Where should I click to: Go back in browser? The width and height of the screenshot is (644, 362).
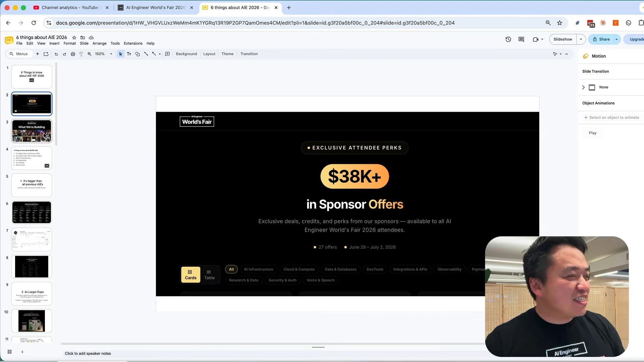(8, 23)
